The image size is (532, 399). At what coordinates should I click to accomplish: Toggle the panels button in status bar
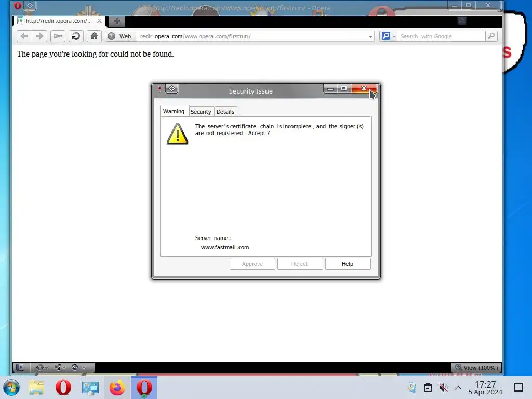point(20,367)
